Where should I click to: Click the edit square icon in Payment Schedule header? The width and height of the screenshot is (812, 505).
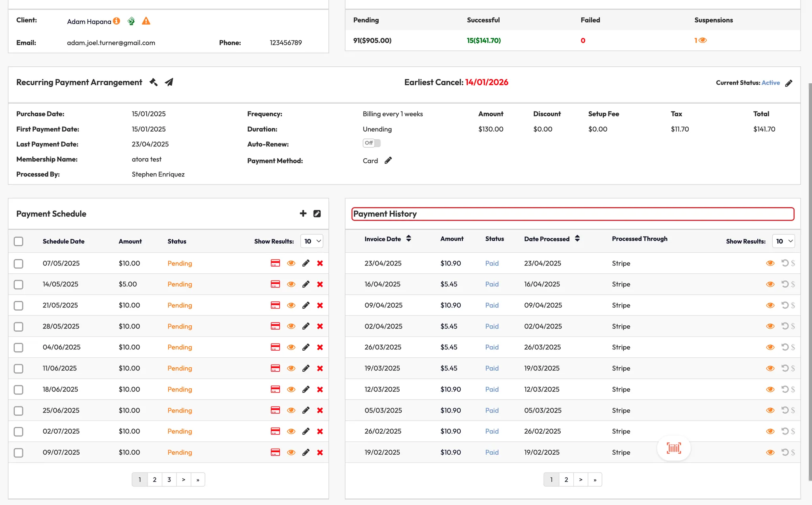(x=317, y=213)
